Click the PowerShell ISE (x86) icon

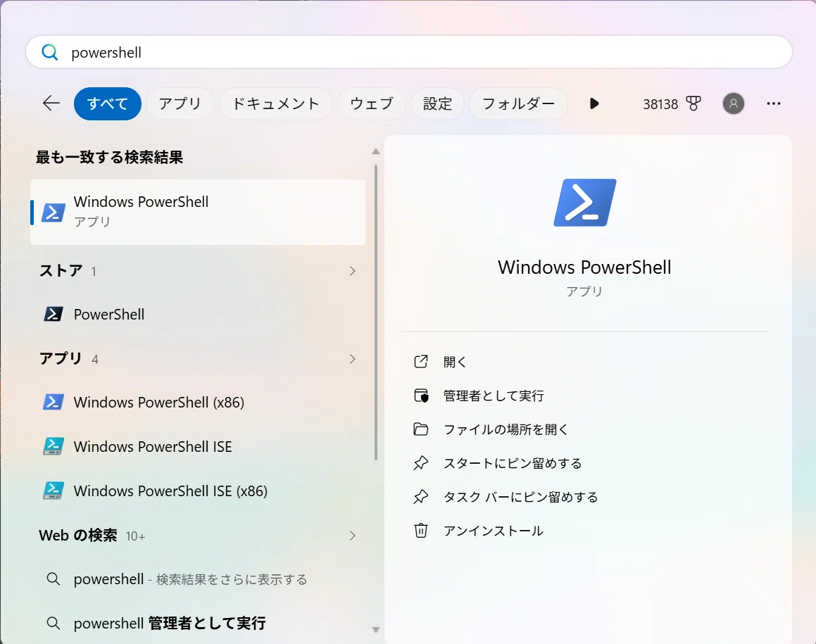click(x=53, y=491)
